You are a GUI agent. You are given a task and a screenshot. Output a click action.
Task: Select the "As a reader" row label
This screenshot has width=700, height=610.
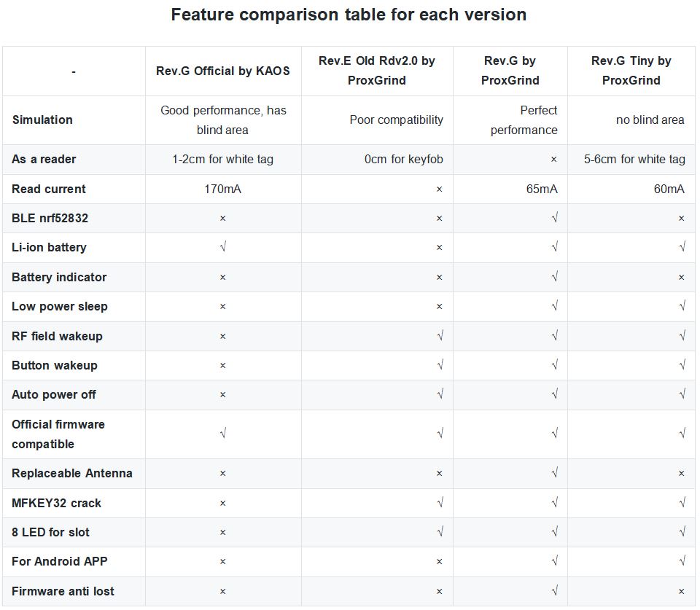tap(44, 159)
